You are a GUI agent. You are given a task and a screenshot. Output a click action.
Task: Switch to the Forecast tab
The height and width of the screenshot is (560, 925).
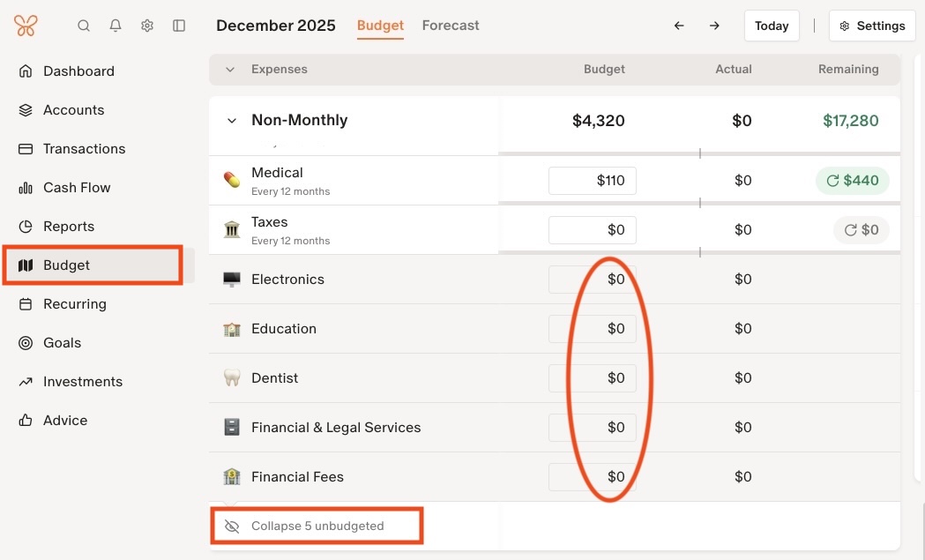click(451, 26)
